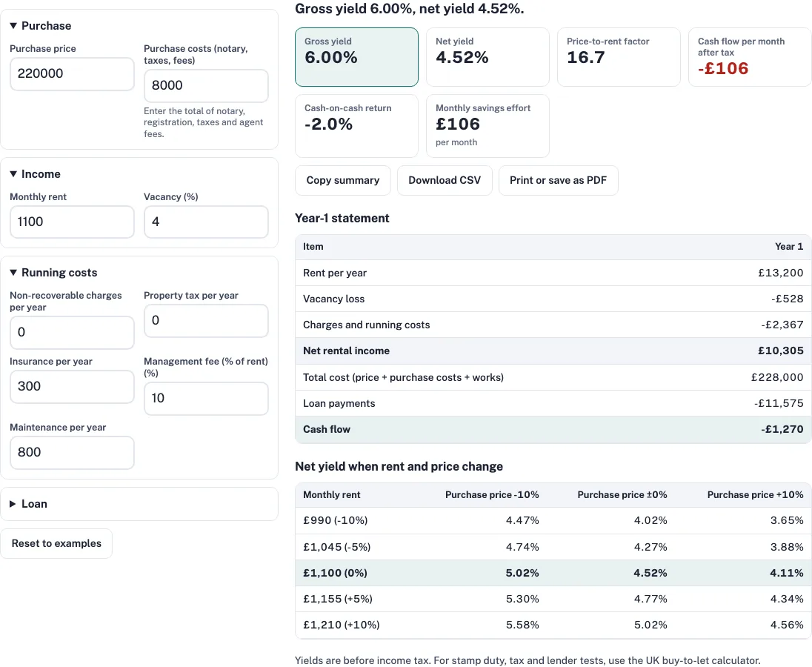The image size is (812, 667).
Task: Click the 3.65% yield cell
Action: (787, 520)
